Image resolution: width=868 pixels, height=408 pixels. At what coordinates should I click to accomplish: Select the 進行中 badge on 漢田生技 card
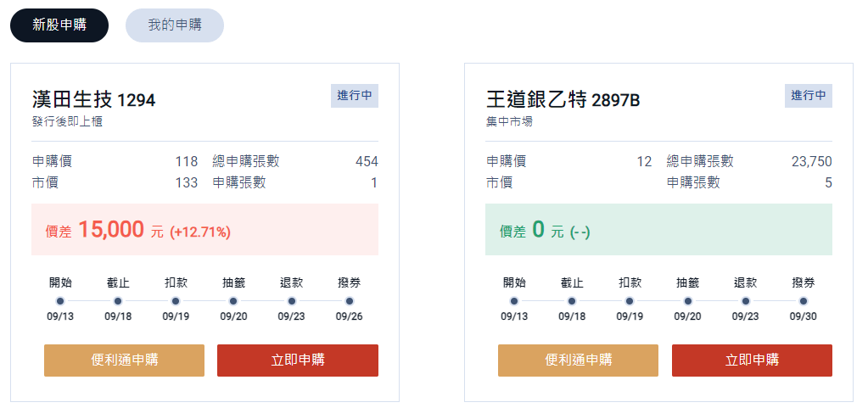pos(355,96)
